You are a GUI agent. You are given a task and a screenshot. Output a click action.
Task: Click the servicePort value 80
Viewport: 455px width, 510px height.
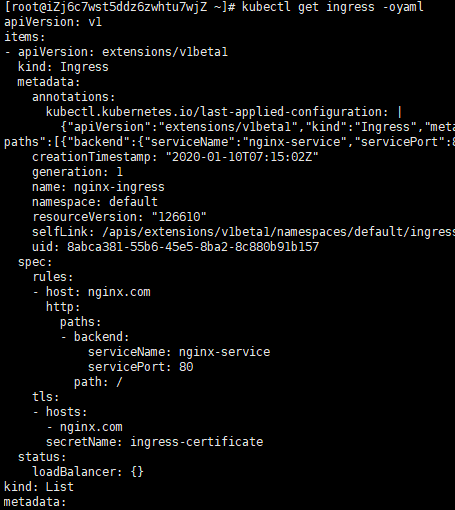186,367
